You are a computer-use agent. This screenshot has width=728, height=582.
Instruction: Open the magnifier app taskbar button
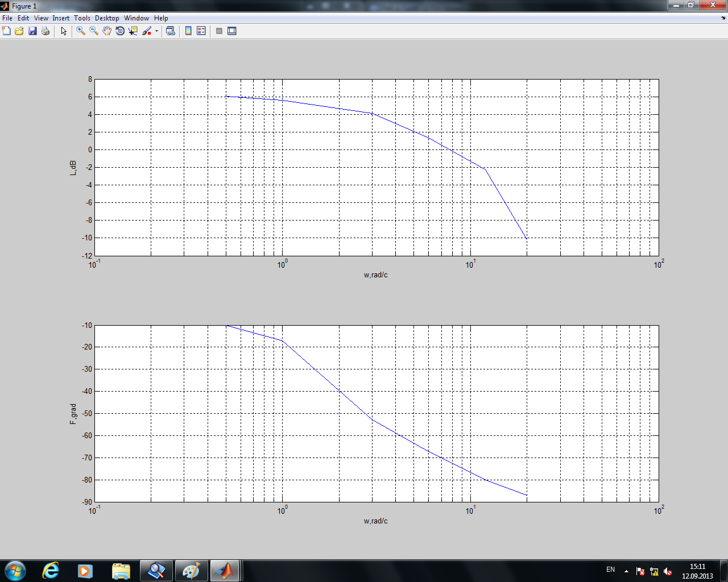156,571
